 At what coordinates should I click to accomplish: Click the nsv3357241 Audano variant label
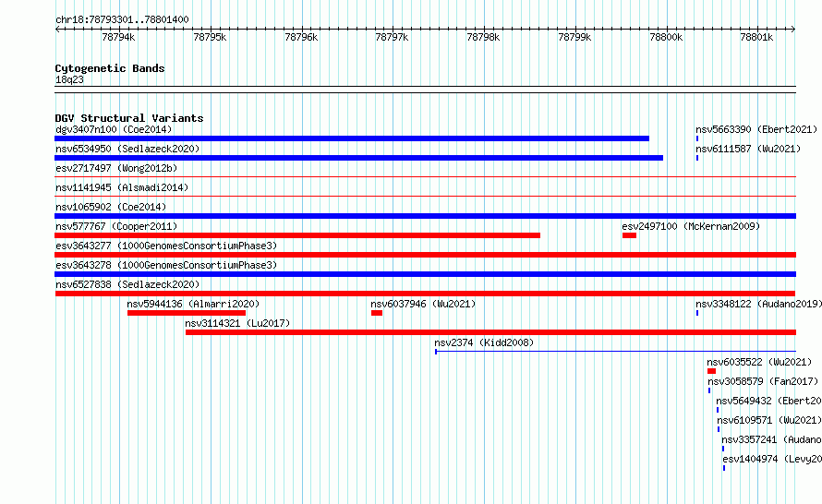(771, 439)
